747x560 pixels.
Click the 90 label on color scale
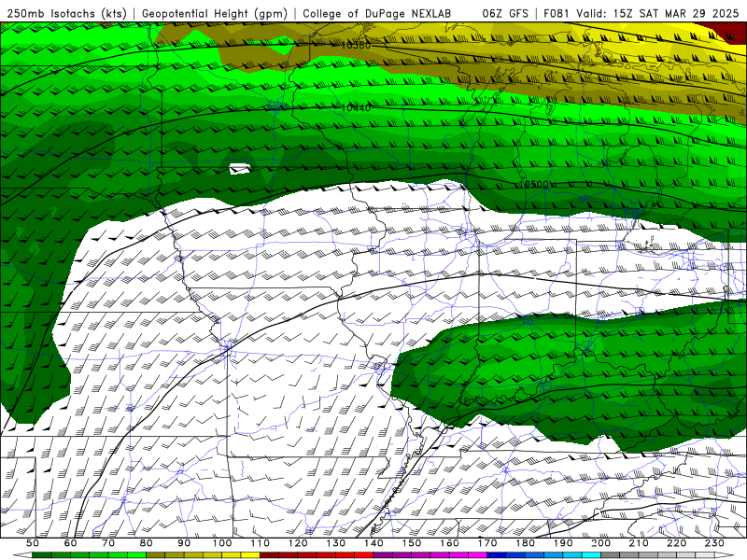[184, 543]
